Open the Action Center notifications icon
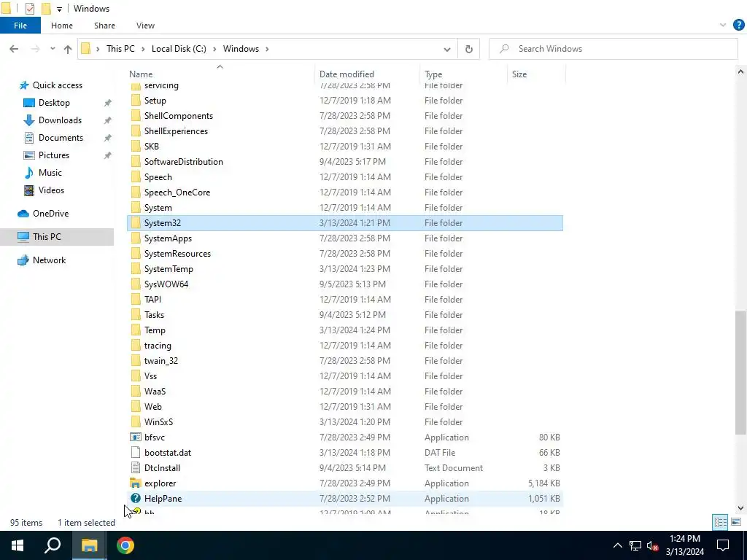The height and width of the screenshot is (560, 747). click(x=723, y=545)
